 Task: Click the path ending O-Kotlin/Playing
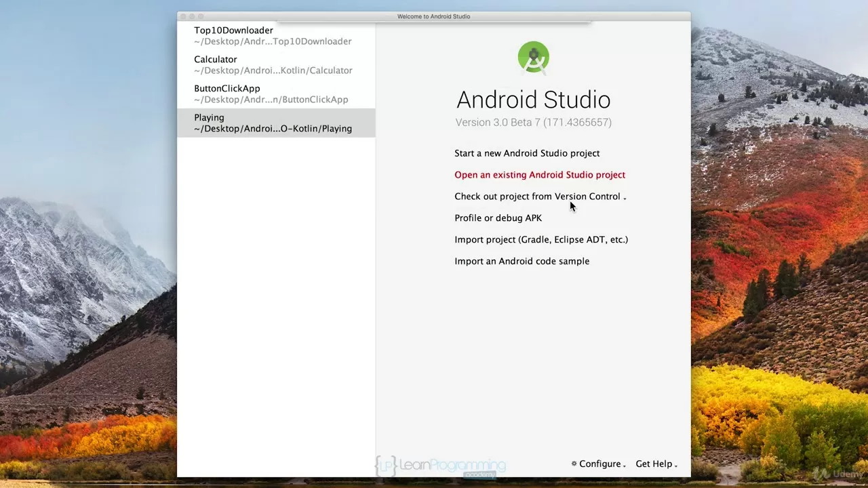point(273,129)
